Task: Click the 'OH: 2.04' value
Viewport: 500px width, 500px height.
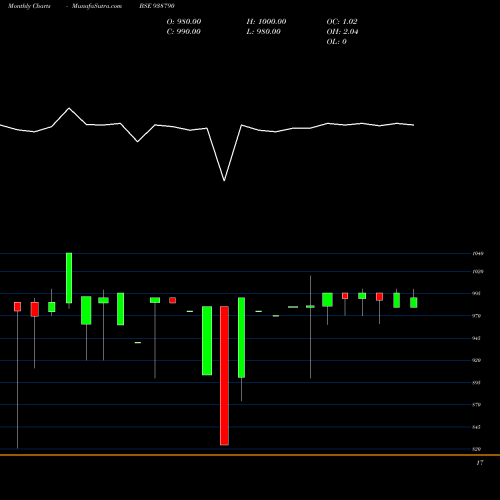Action: click(342, 32)
